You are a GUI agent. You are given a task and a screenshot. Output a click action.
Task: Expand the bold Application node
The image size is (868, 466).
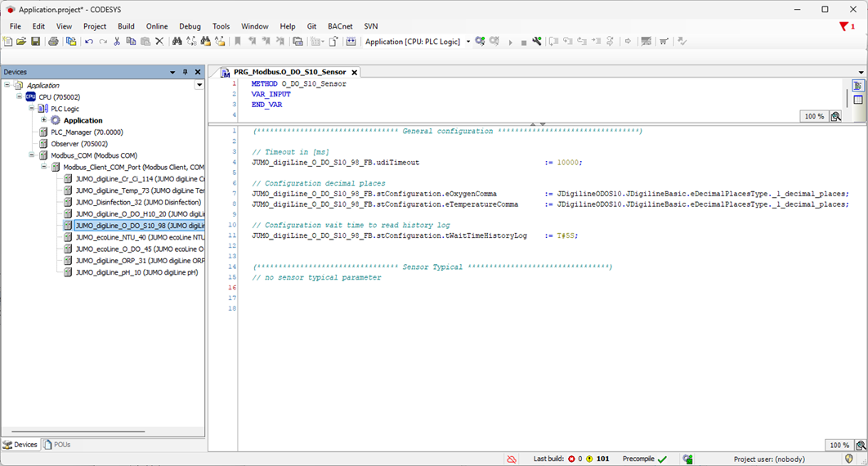[44, 119]
